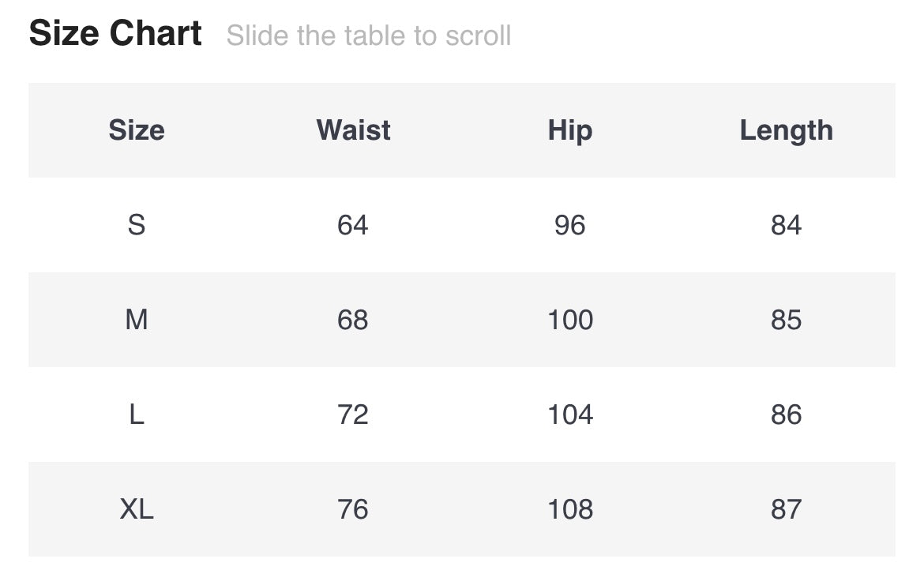Select the M size row label
Viewport: 924px width, 585px height.
[x=137, y=320]
